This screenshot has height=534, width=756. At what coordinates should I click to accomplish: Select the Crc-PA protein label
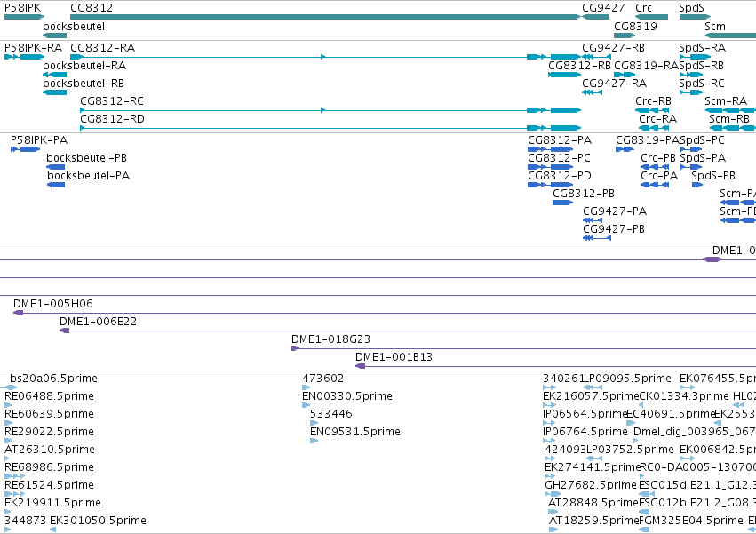[659, 176]
